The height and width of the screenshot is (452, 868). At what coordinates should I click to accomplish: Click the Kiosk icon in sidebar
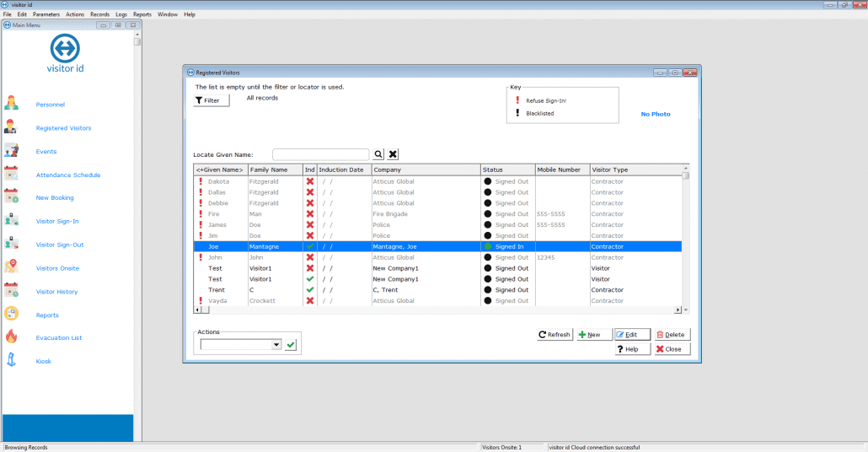coord(12,361)
